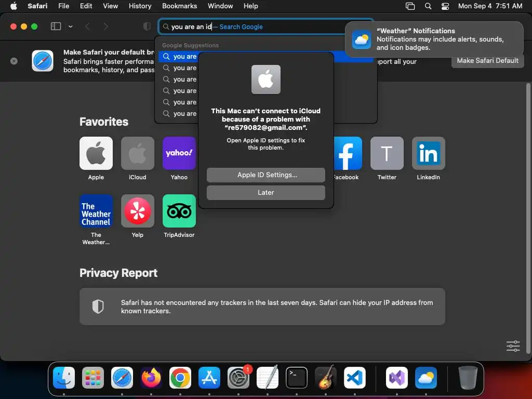This screenshot has height=399, width=532.
Task: Select the last Google suggestion row
Action: [x=179, y=114]
